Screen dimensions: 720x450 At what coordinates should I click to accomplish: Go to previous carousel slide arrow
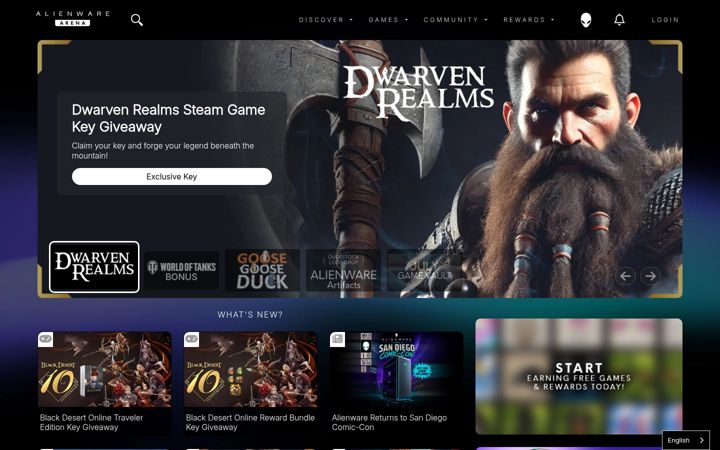click(x=625, y=276)
